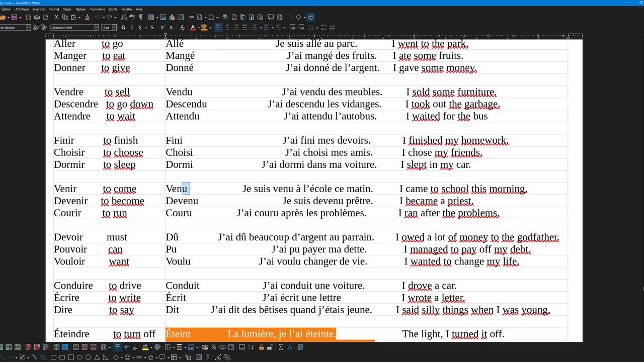Open the Fenêtre menu

click(126, 9)
